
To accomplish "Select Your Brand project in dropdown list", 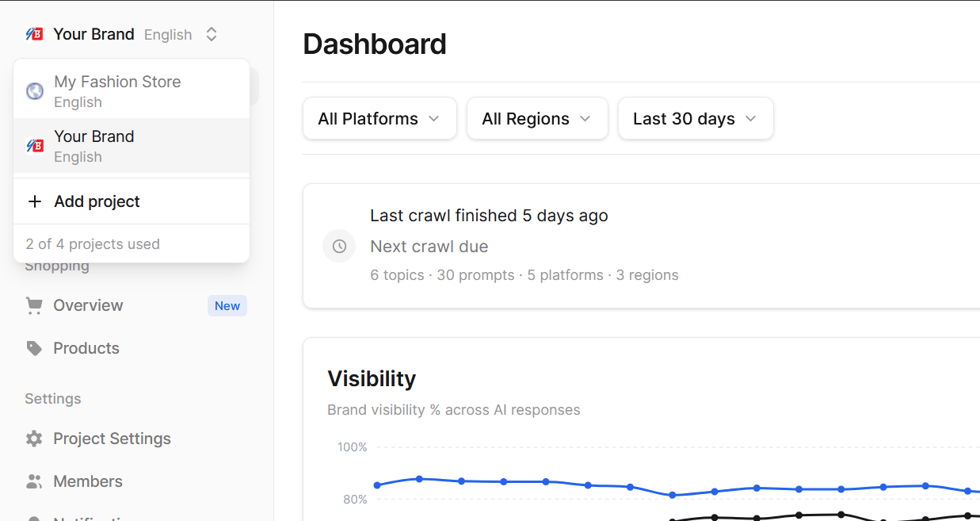I will 132,146.
